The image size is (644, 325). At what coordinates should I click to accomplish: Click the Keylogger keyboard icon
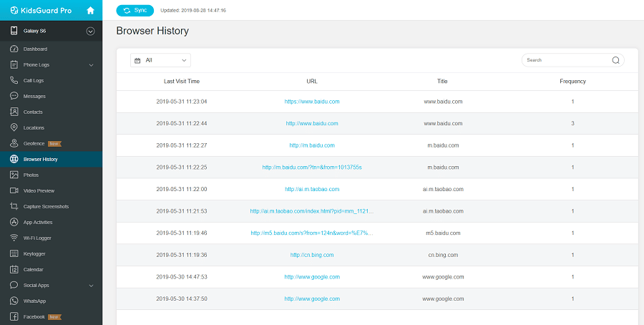(14, 253)
